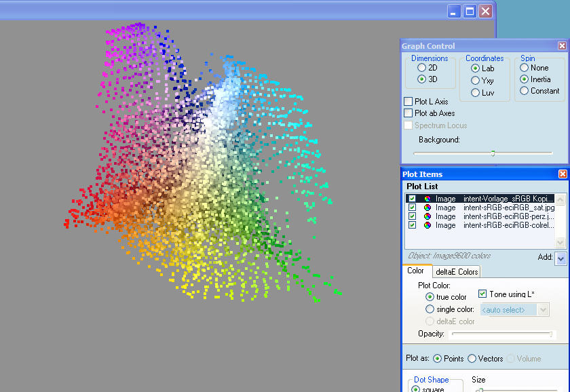Hide the intent-sRGB-eciRGB_sat.jpg plot item
Image resolution: width=570 pixels, height=392 pixels.
(x=412, y=208)
